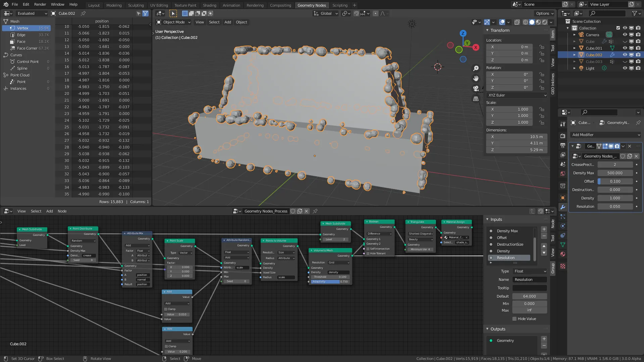
Task: Click the Options button in viewport header
Action: (544, 13)
